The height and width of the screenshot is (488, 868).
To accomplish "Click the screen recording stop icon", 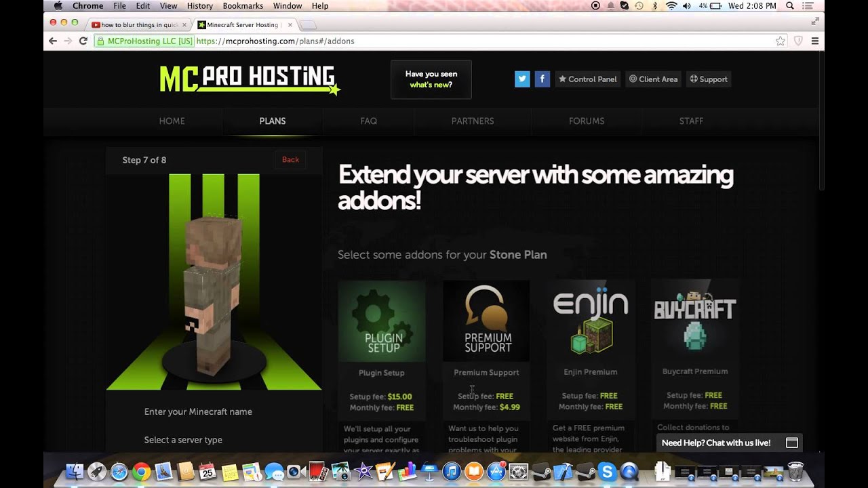I will click(595, 5).
